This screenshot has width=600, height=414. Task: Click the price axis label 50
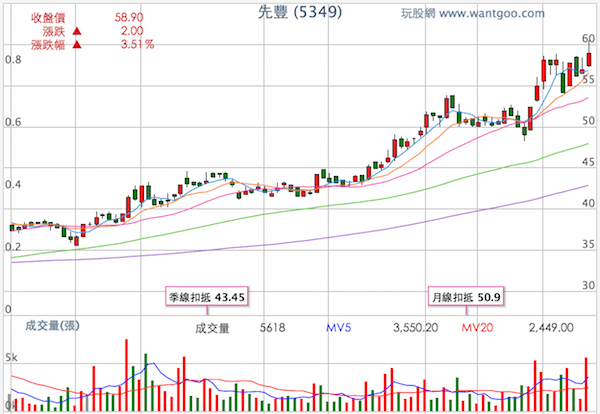click(589, 121)
